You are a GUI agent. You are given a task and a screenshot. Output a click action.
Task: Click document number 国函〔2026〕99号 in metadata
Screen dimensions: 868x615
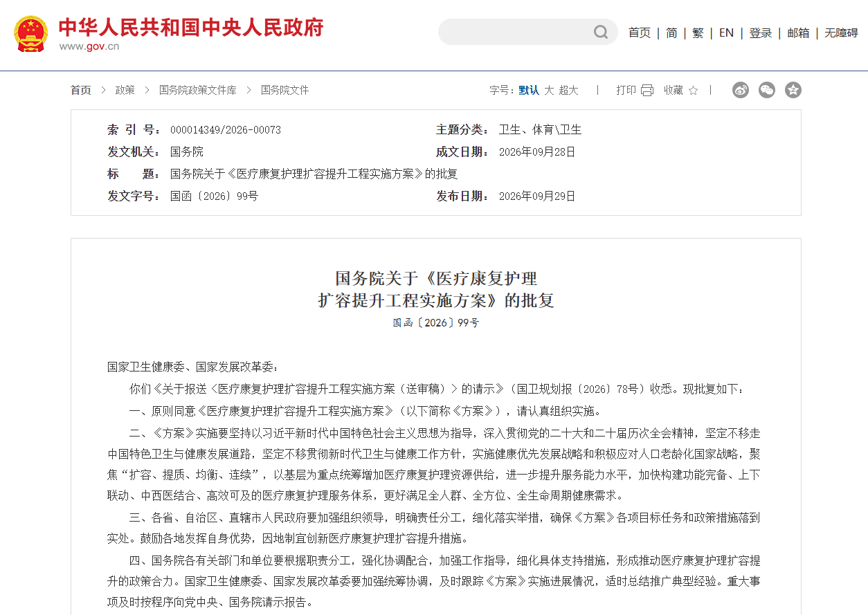coord(214,196)
